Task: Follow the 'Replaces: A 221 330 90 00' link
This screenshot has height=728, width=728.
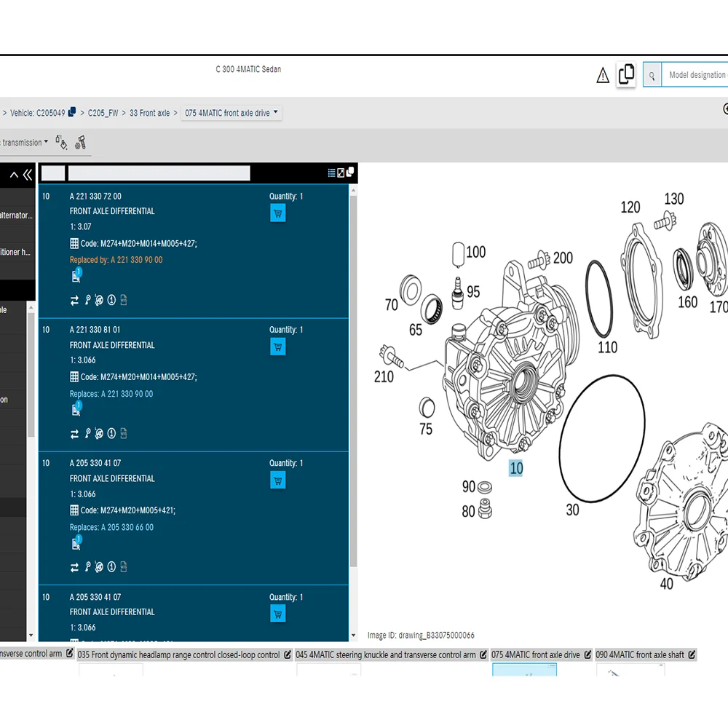Action: point(111,394)
